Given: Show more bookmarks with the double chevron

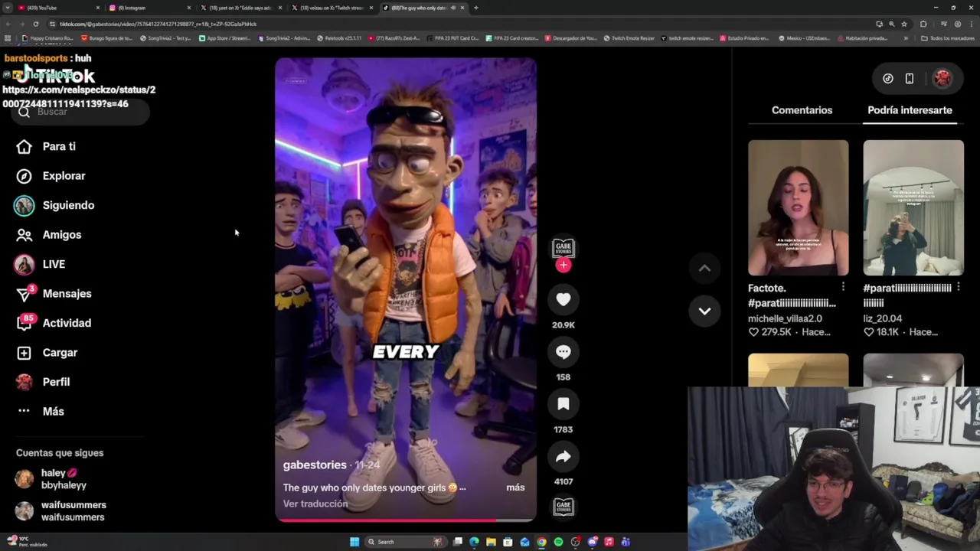Looking at the screenshot, I should click(x=906, y=38).
